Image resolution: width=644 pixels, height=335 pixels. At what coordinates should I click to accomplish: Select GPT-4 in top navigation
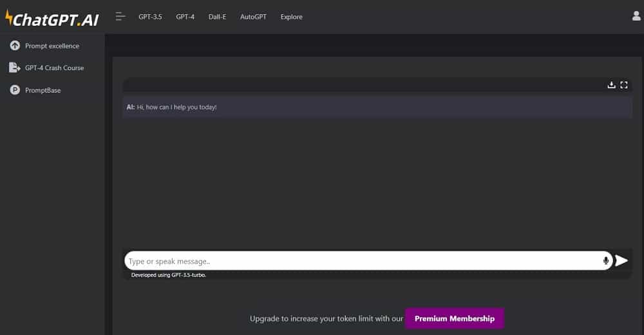point(185,17)
